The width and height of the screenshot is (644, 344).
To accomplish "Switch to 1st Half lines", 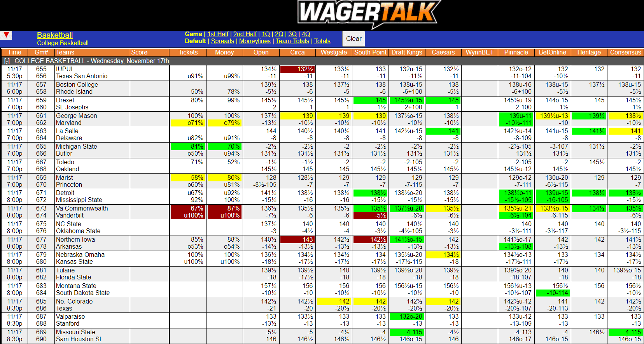I will pyautogui.click(x=218, y=34).
